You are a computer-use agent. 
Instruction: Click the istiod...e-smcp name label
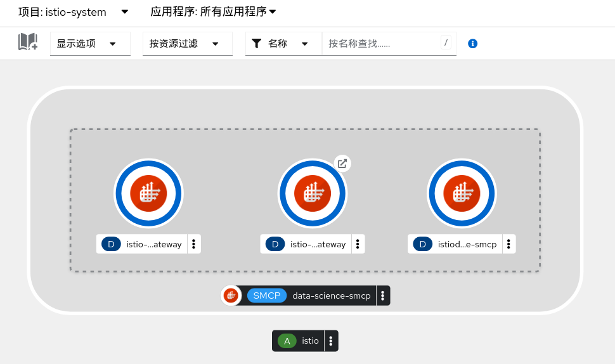(467, 244)
